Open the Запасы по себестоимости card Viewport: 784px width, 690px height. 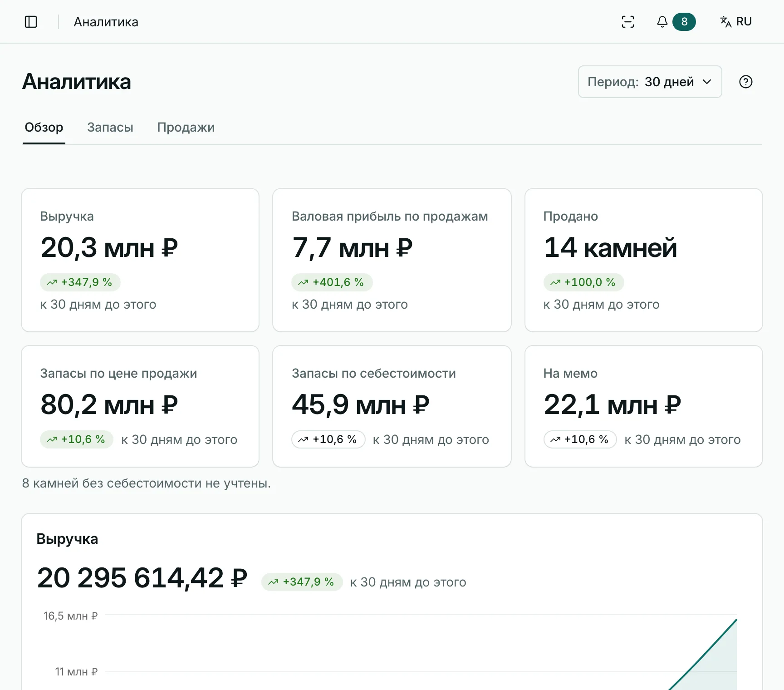pos(392,406)
